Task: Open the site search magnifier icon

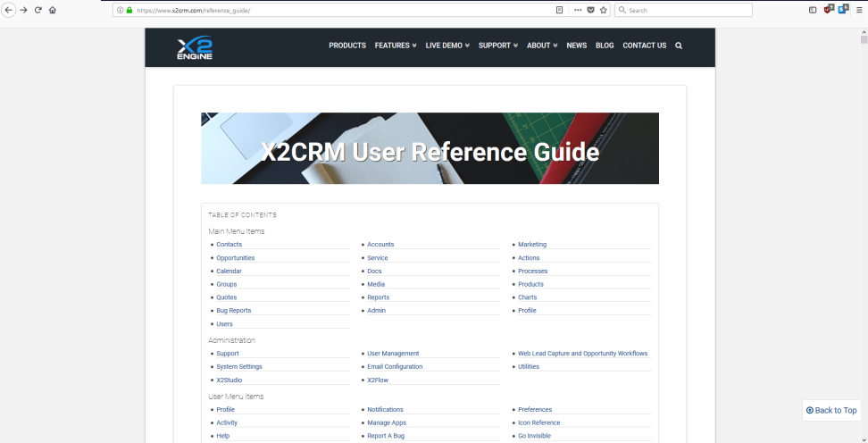Action: [679, 46]
